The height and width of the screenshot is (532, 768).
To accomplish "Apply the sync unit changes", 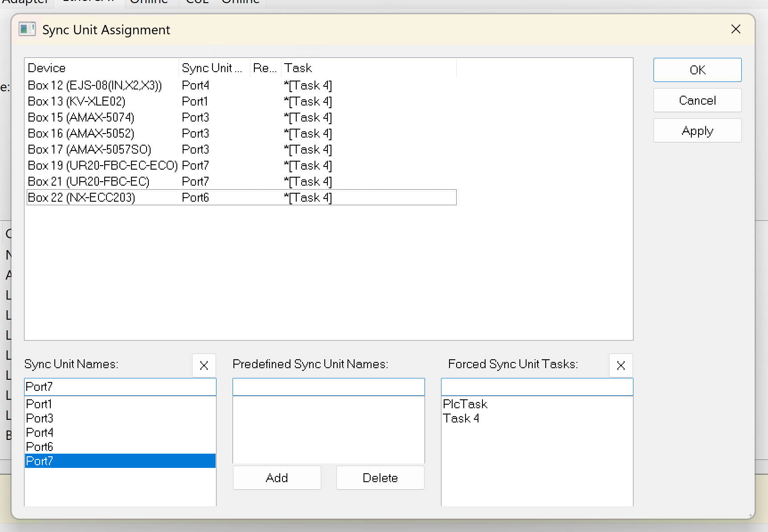I will pos(697,131).
